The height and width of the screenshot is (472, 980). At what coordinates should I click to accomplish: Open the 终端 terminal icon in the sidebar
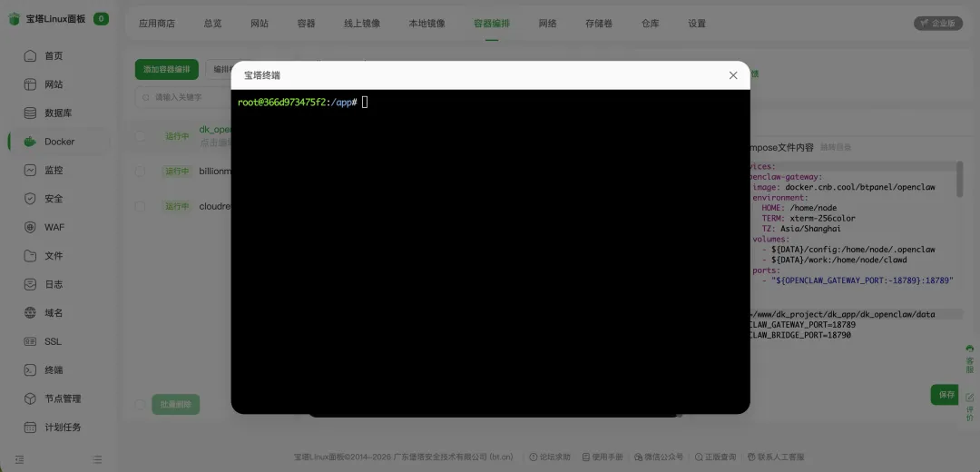click(30, 370)
